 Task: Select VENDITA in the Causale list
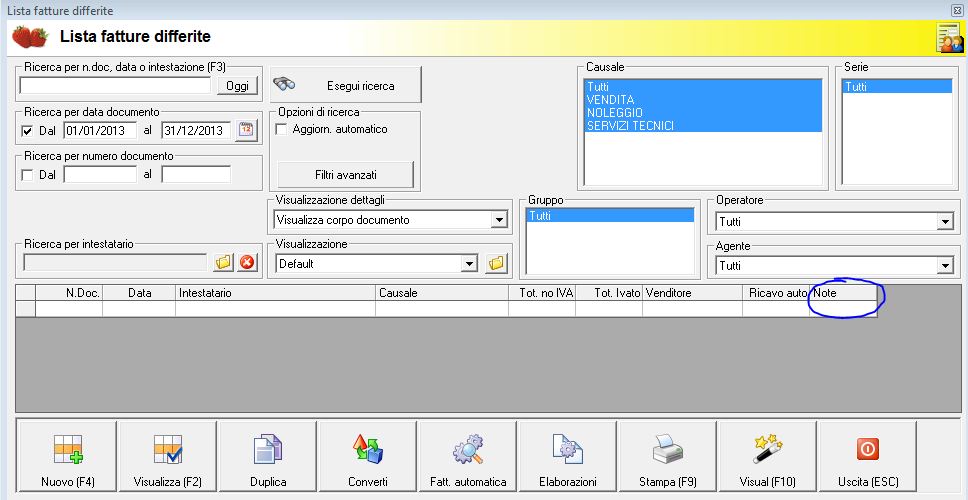click(703, 99)
